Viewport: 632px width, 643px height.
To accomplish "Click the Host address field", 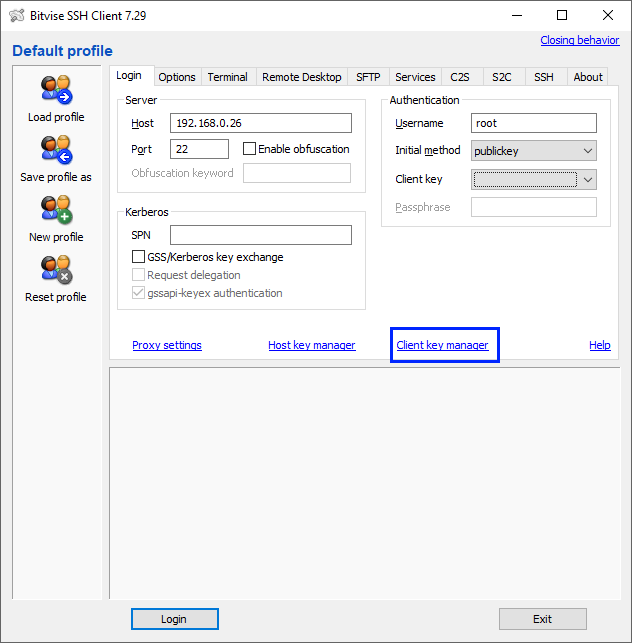I will 261,123.
